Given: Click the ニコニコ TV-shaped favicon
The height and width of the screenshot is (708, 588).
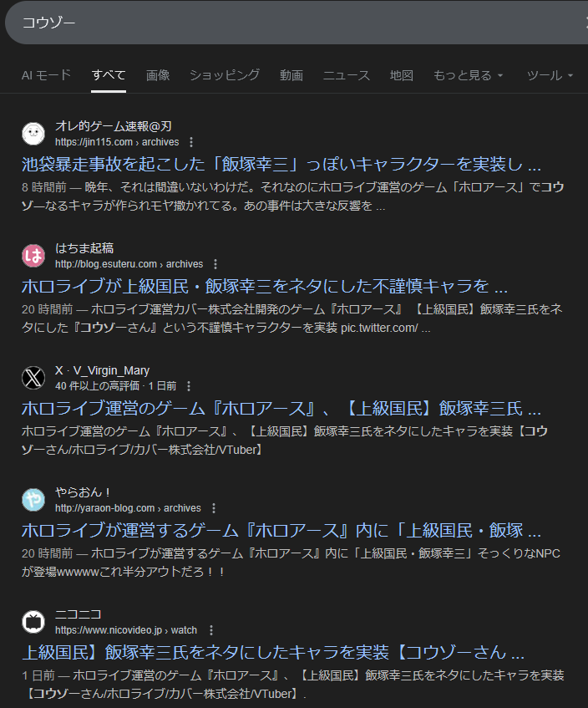Looking at the screenshot, I should pyautogui.click(x=33, y=622).
